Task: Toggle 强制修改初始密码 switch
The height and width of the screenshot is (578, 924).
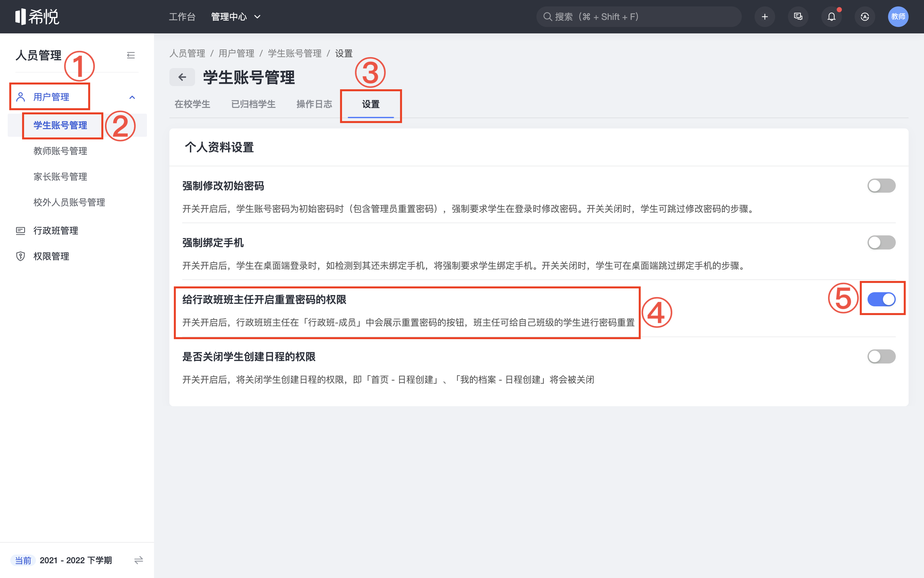Action: tap(881, 186)
